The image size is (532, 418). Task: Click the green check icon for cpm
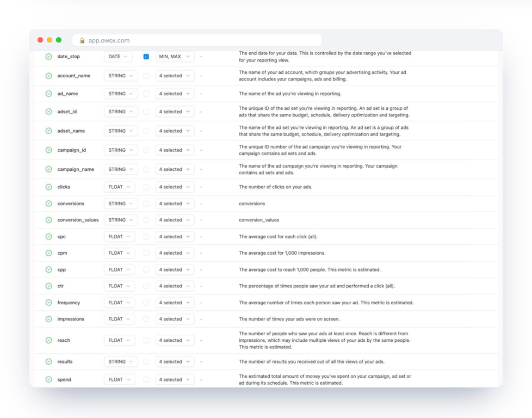[48, 253]
